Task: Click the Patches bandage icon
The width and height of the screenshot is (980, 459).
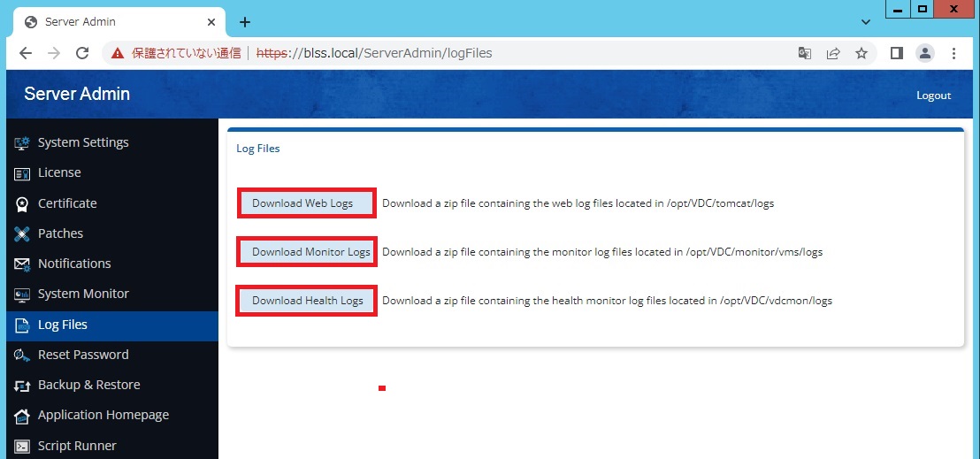Action: [x=22, y=233]
